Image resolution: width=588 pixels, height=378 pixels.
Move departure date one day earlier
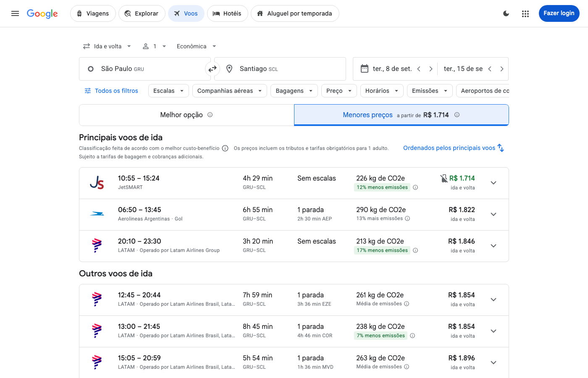(419, 69)
